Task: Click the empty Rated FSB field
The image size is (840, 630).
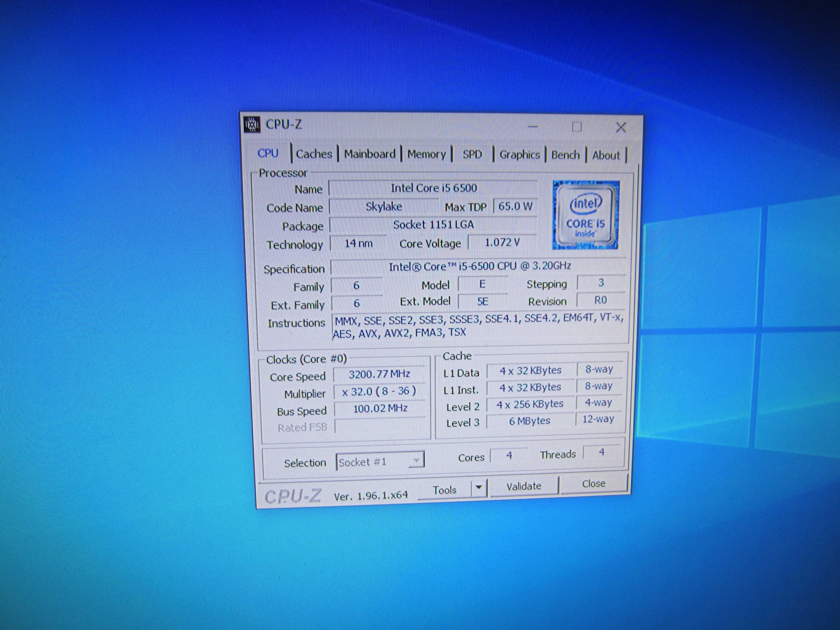Action: 380,426
